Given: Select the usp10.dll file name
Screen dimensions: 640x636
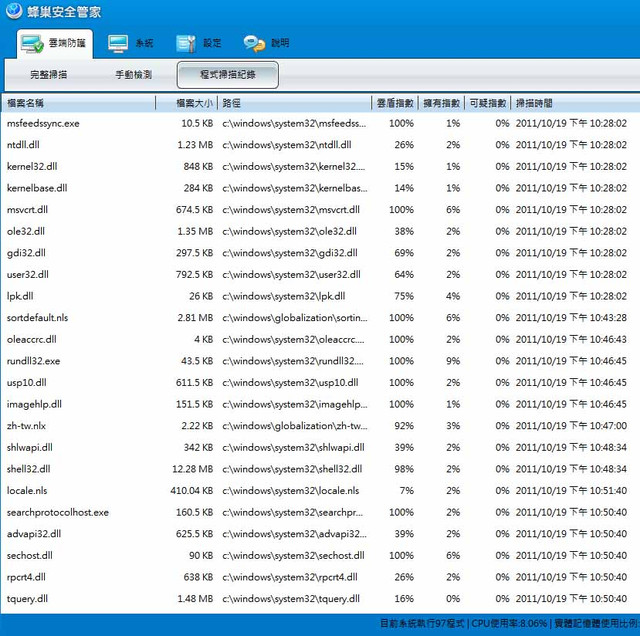Looking at the screenshot, I should point(27,383).
